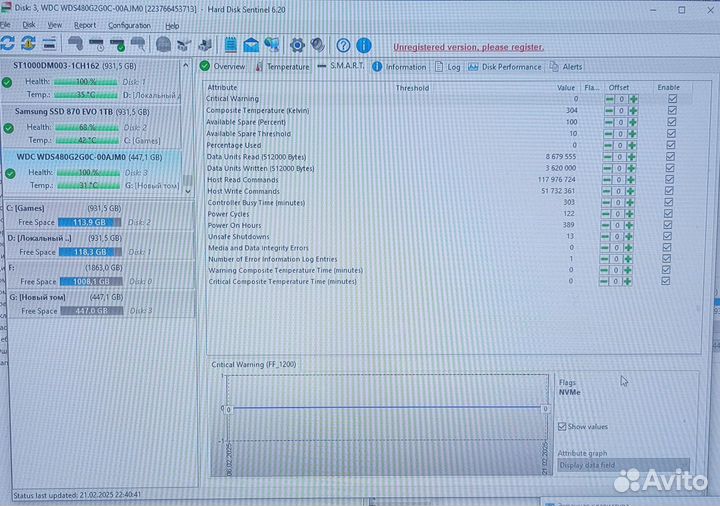
Task: Click the disk list scroll-down arrow
Action: [x=188, y=191]
